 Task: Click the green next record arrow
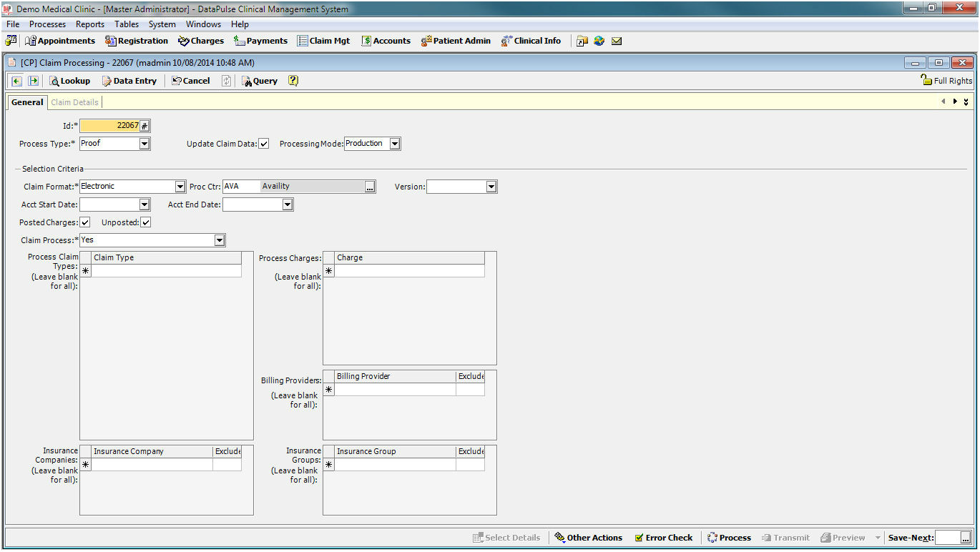click(33, 81)
